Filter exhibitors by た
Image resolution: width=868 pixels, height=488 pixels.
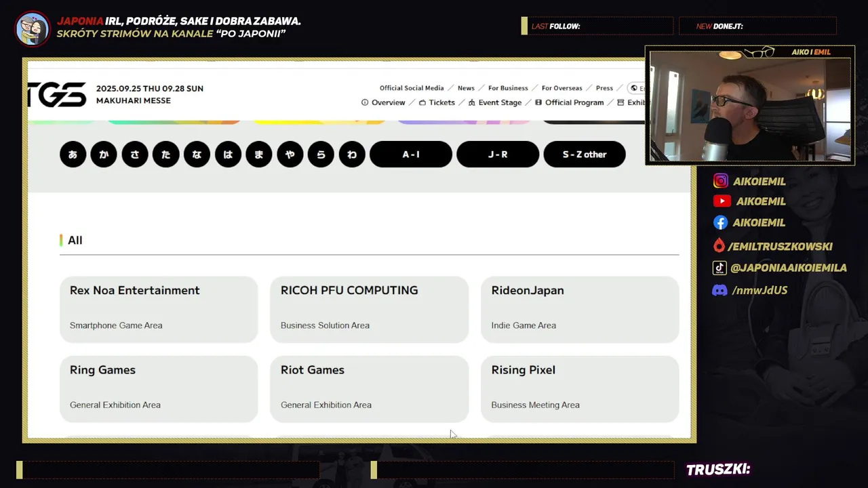165,155
